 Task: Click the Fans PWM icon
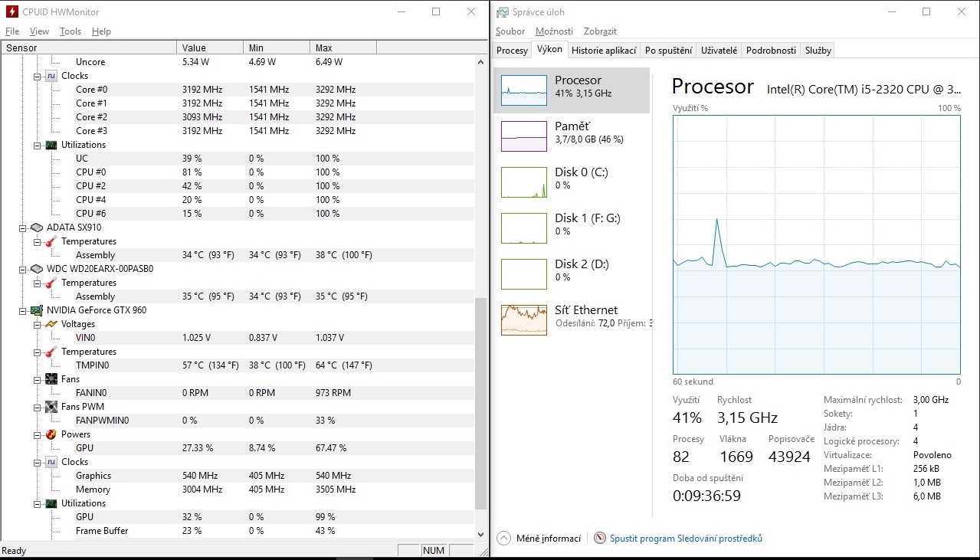point(51,407)
